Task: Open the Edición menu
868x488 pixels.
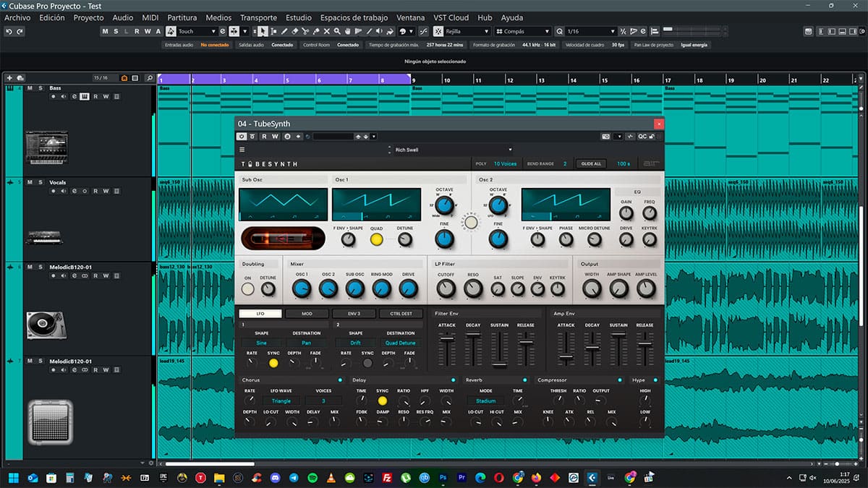Action: (51, 17)
